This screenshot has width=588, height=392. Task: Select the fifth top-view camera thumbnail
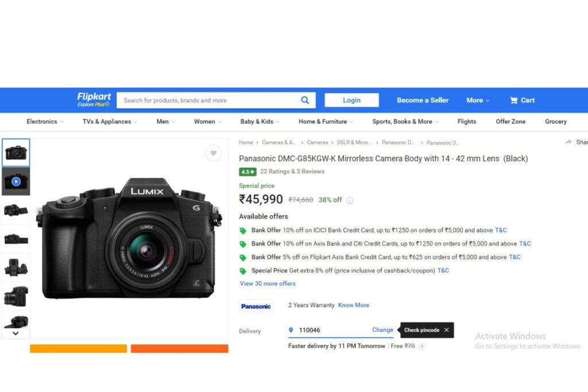pos(16,267)
